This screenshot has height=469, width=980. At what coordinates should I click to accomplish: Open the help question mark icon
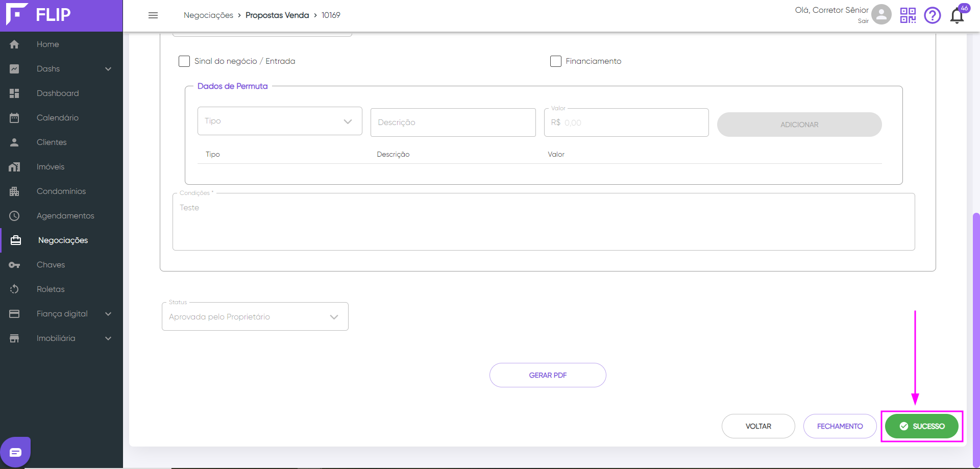(x=933, y=15)
